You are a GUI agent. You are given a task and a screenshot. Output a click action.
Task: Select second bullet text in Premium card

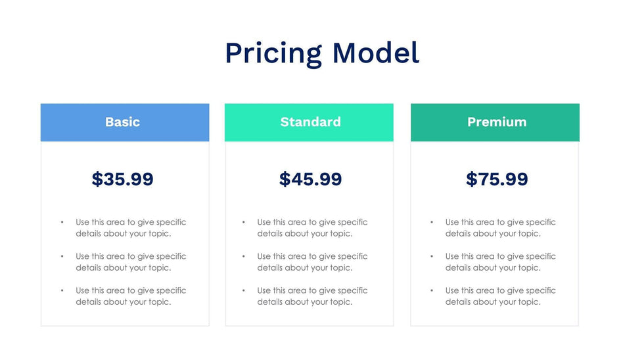click(500, 262)
